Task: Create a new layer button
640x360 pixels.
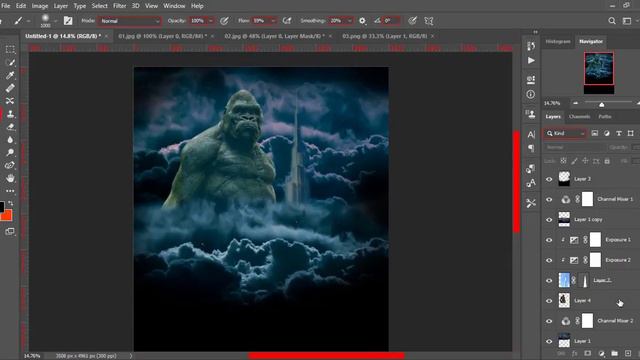Action: tap(628, 353)
